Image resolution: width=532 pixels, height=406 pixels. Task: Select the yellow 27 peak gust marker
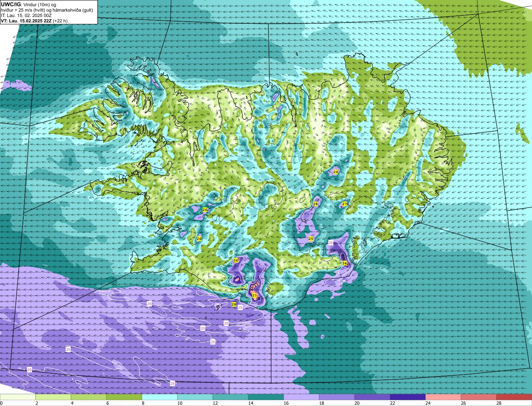coord(345,204)
